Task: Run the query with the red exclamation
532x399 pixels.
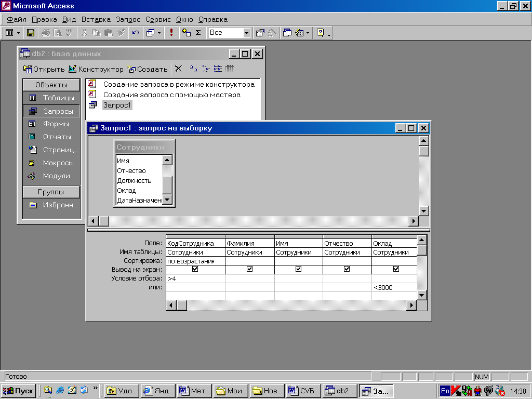Action: tap(171, 33)
